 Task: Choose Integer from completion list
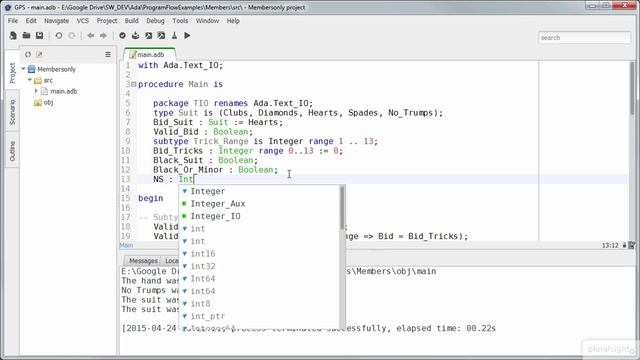coord(260,191)
